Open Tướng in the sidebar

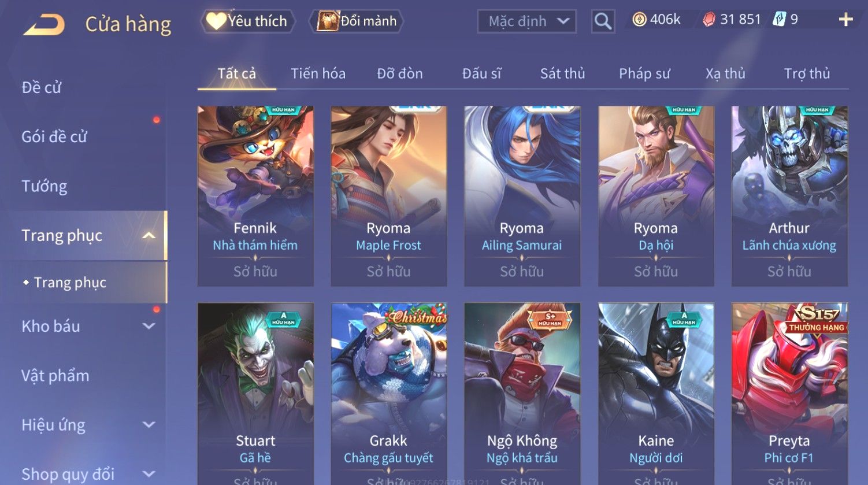(x=44, y=186)
